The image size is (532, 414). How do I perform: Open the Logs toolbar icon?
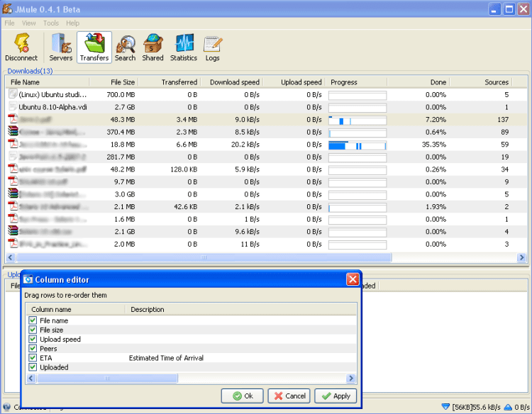212,47
